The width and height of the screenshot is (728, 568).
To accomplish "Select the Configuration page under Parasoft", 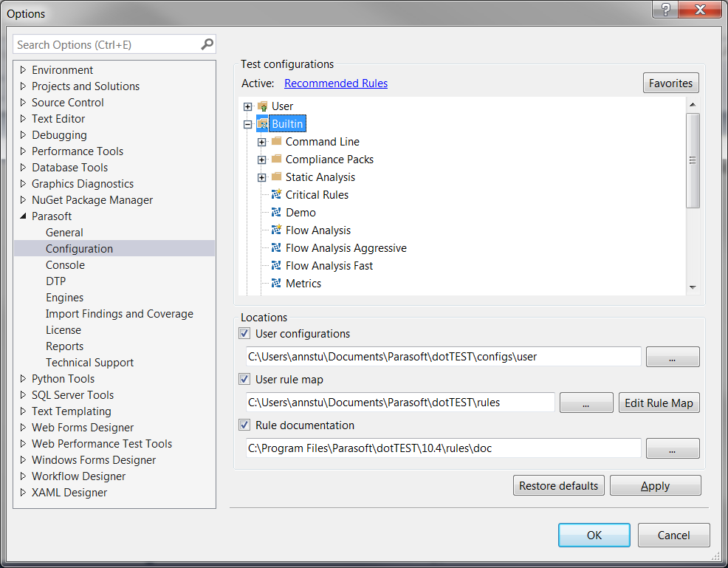I will 114,248.
